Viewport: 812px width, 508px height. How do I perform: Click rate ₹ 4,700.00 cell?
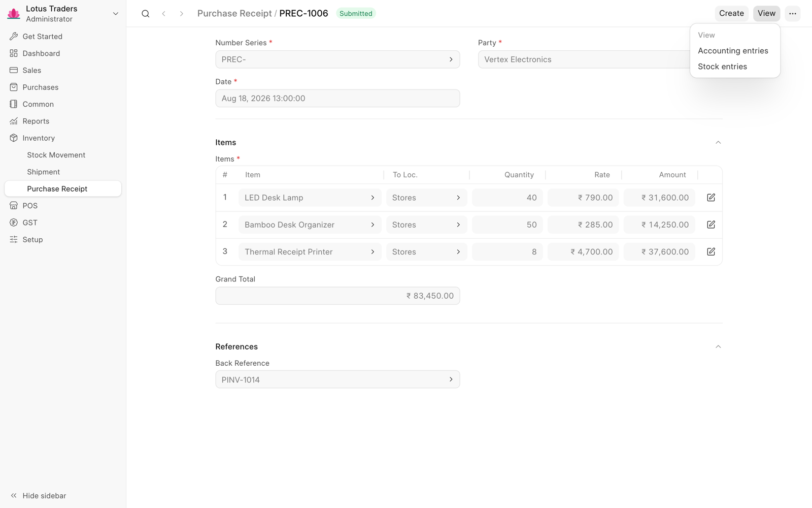[x=583, y=251]
